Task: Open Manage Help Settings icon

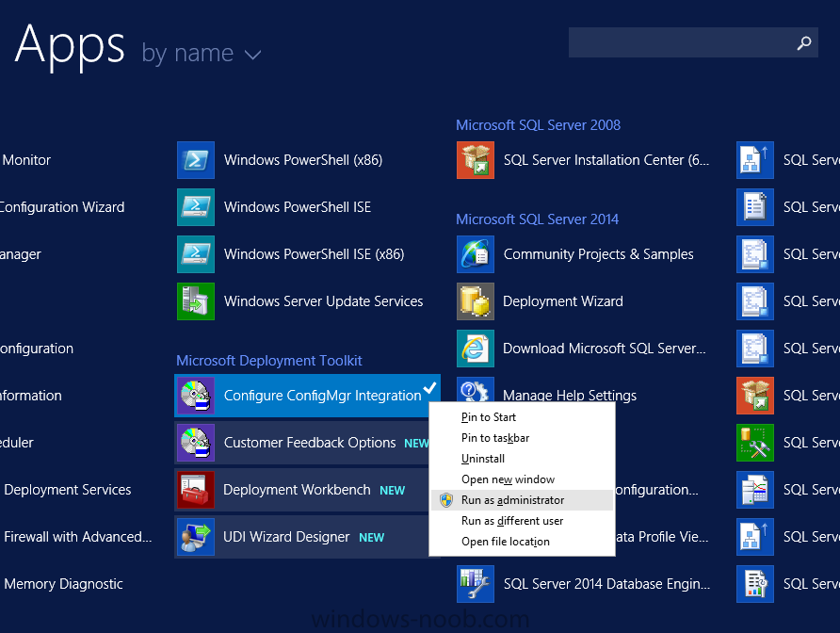Action: tap(476, 390)
